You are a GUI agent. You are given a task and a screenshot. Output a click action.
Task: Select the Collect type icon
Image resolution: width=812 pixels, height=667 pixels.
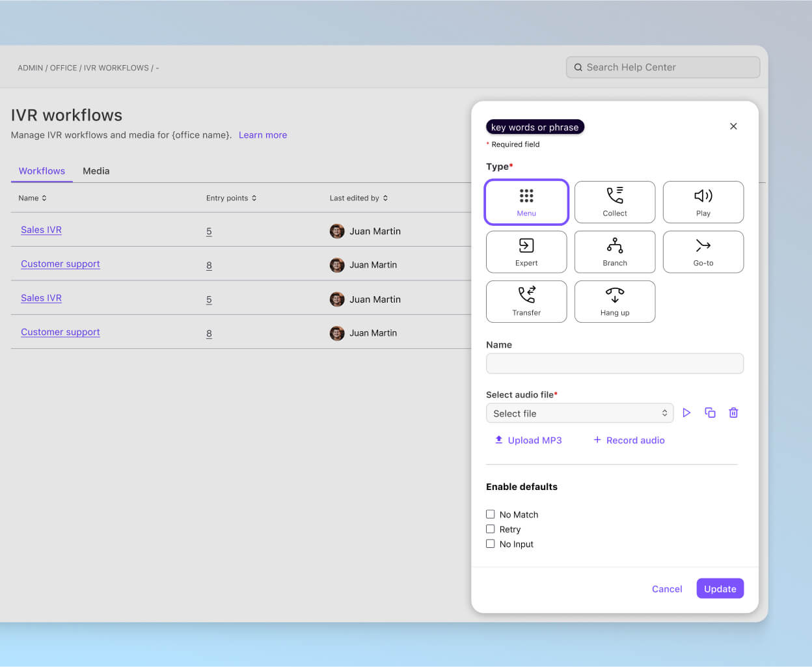tap(614, 202)
